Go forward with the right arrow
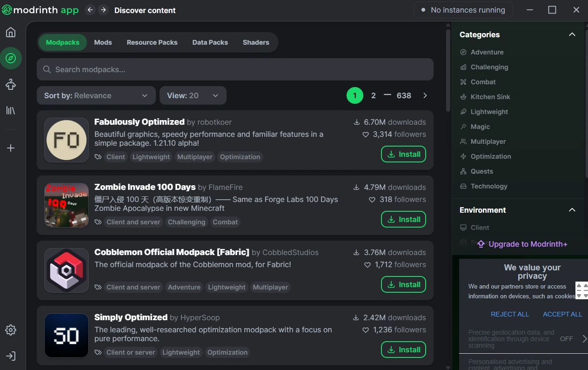Viewport: 588px width, 370px height. tap(103, 10)
